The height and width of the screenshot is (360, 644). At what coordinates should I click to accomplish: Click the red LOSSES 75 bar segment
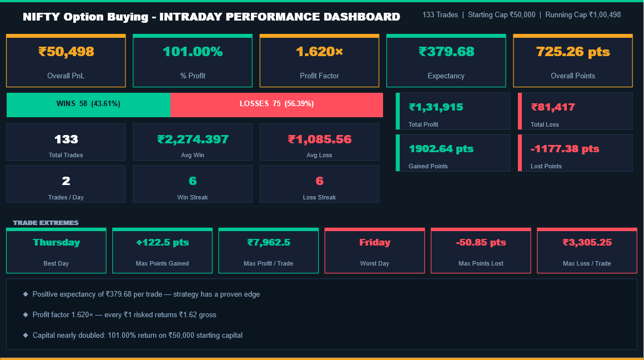[277, 105]
